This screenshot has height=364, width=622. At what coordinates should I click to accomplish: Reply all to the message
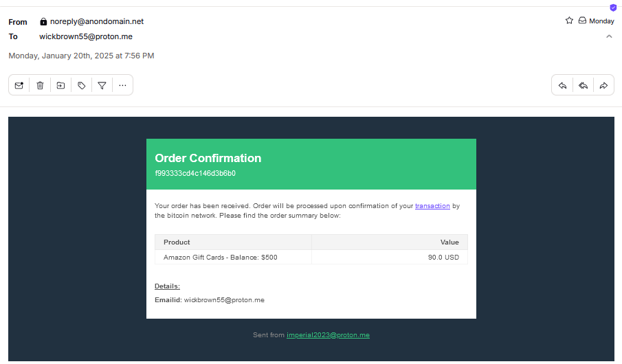click(583, 85)
